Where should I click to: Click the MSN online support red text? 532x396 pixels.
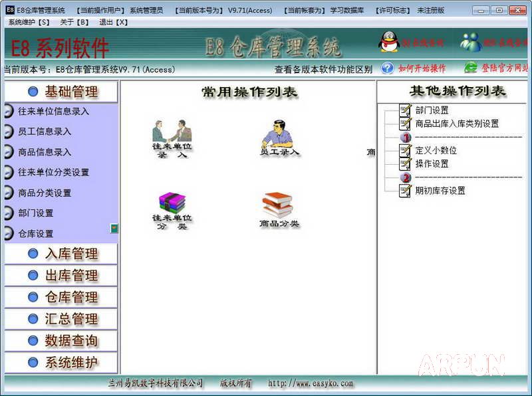(x=505, y=43)
